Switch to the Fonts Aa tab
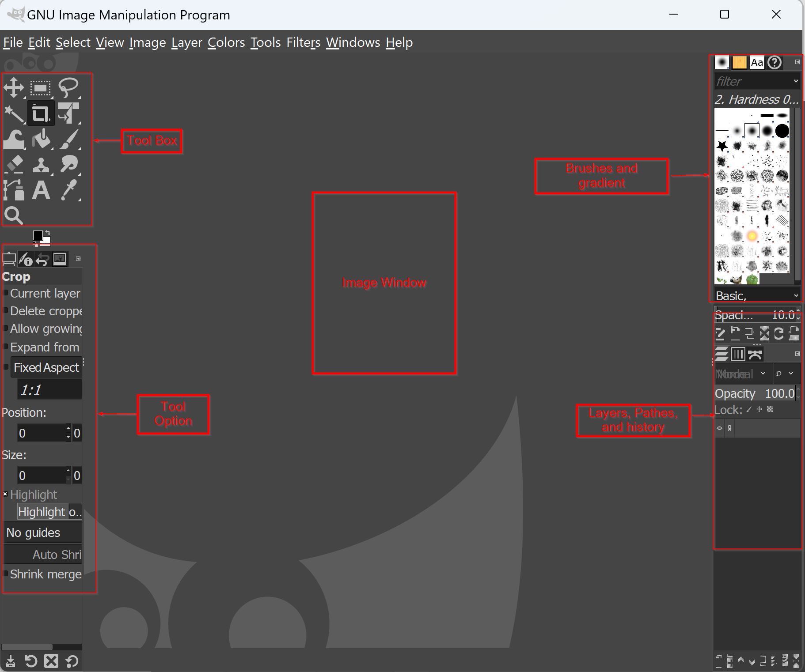Screen dimensions: 805x672 click(757, 62)
